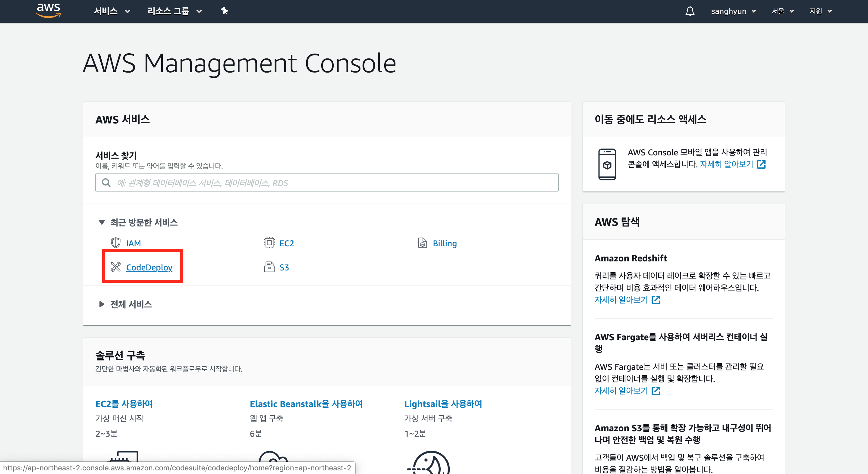Click the mobile phone app icon
Screen dimensions: 868x474
coord(607,164)
